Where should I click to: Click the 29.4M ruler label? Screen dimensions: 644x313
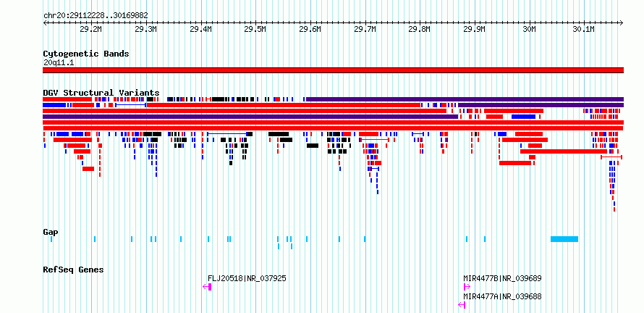[x=200, y=29]
